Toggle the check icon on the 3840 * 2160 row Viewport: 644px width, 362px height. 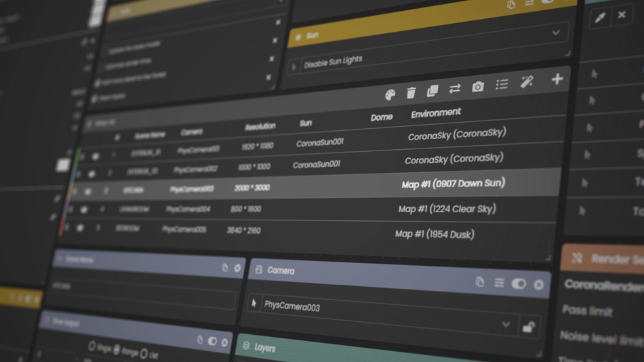[80, 227]
